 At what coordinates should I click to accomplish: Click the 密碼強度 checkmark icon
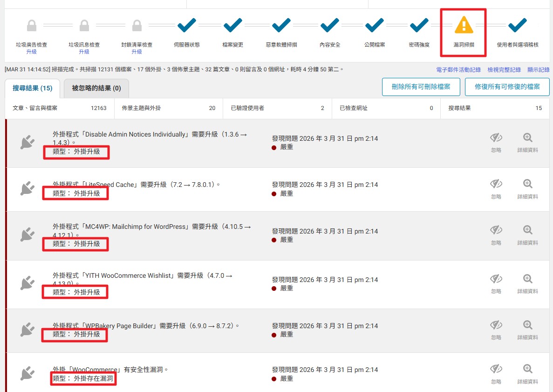pos(419,25)
